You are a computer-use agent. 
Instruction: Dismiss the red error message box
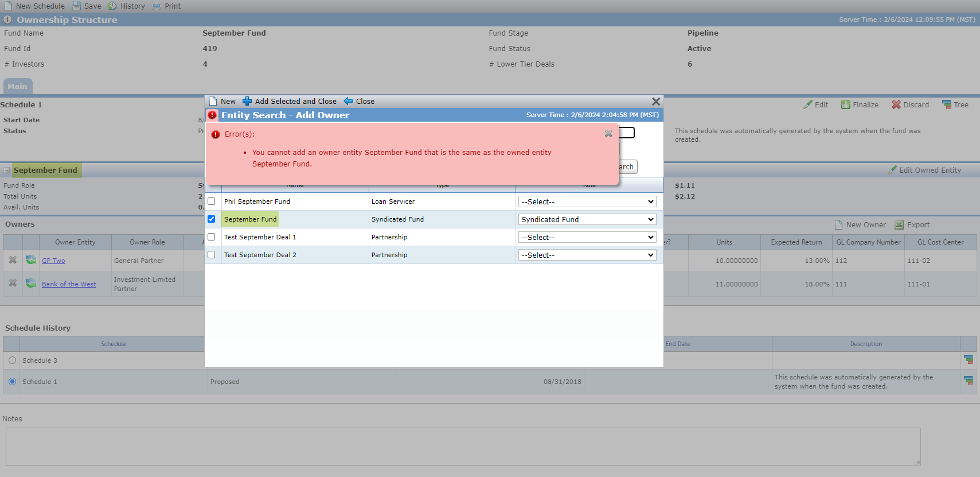(x=608, y=133)
